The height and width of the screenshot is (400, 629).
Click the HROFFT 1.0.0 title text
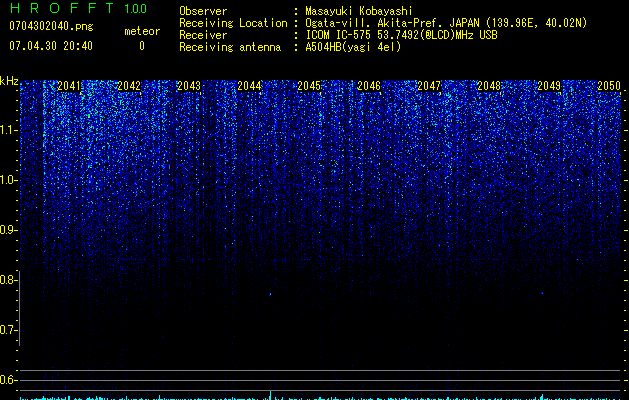[78, 8]
